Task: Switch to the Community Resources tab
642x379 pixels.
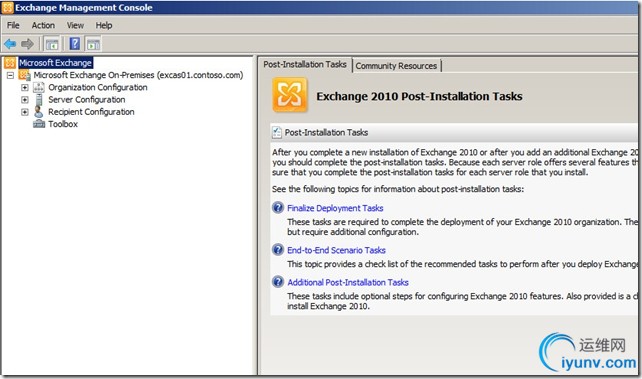Action: (x=396, y=65)
